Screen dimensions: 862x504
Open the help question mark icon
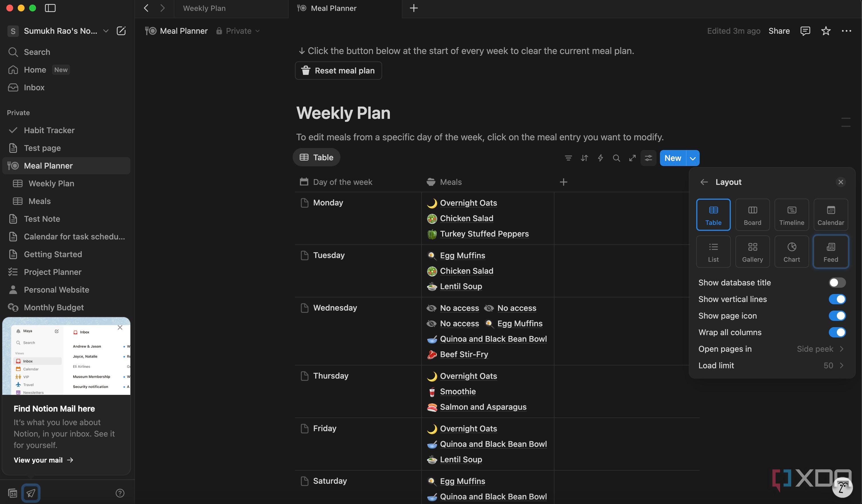(x=120, y=493)
